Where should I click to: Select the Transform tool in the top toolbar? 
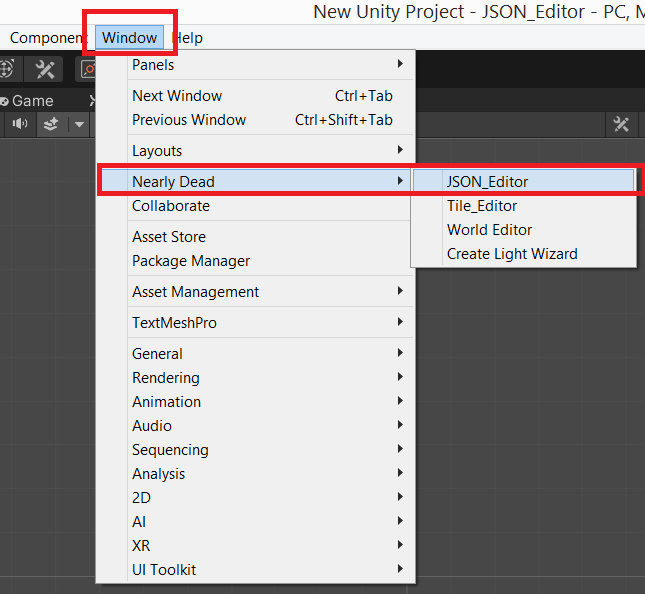coord(6,69)
